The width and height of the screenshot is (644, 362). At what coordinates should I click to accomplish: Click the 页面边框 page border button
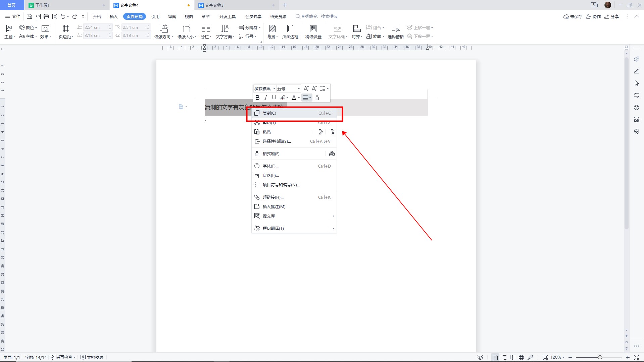[x=290, y=32]
